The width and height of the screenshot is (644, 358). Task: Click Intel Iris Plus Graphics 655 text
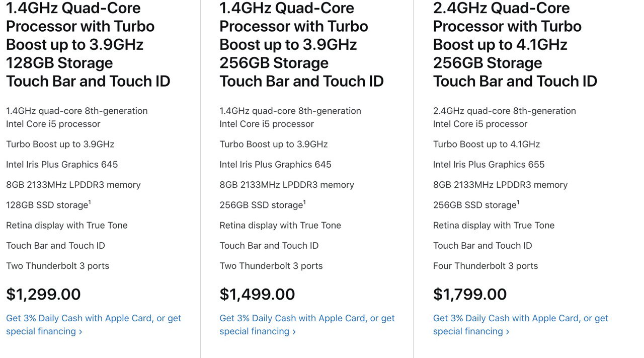pos(489,165)
